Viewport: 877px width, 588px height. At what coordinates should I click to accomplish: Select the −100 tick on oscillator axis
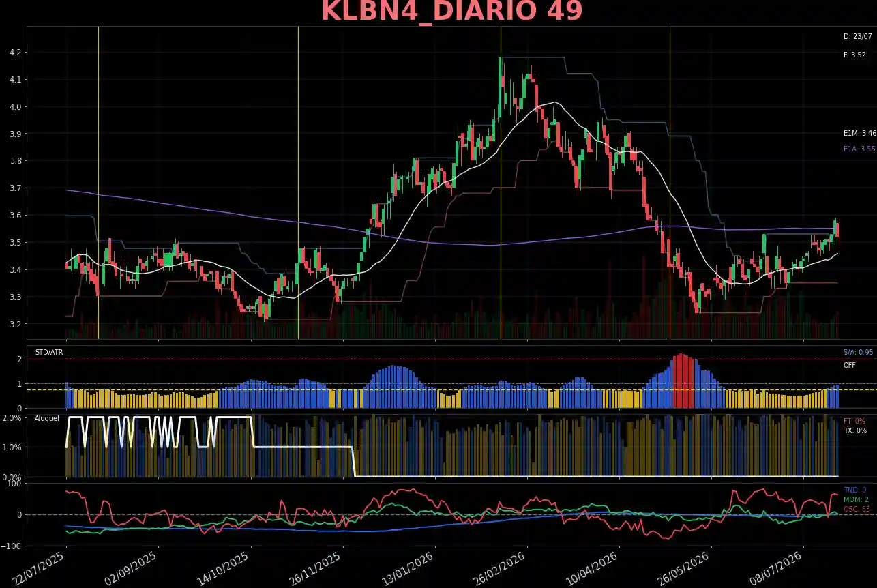point(12,546)
